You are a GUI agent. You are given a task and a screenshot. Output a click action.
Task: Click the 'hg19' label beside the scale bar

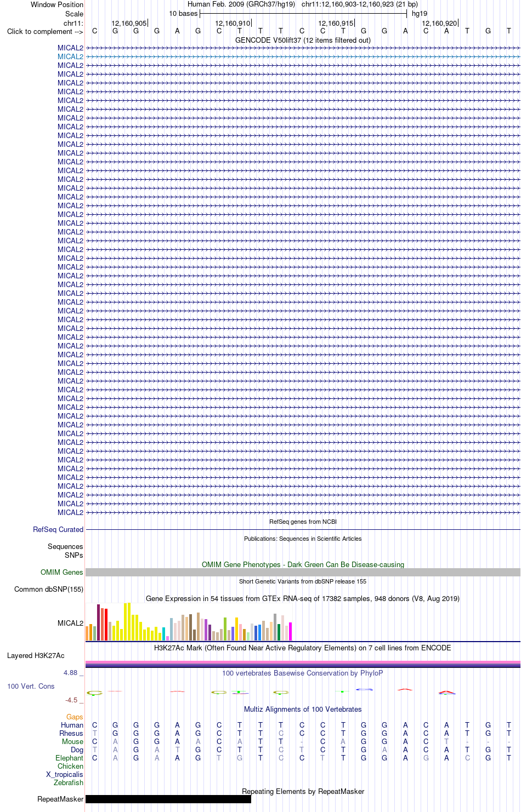click(x=420, y=14)
